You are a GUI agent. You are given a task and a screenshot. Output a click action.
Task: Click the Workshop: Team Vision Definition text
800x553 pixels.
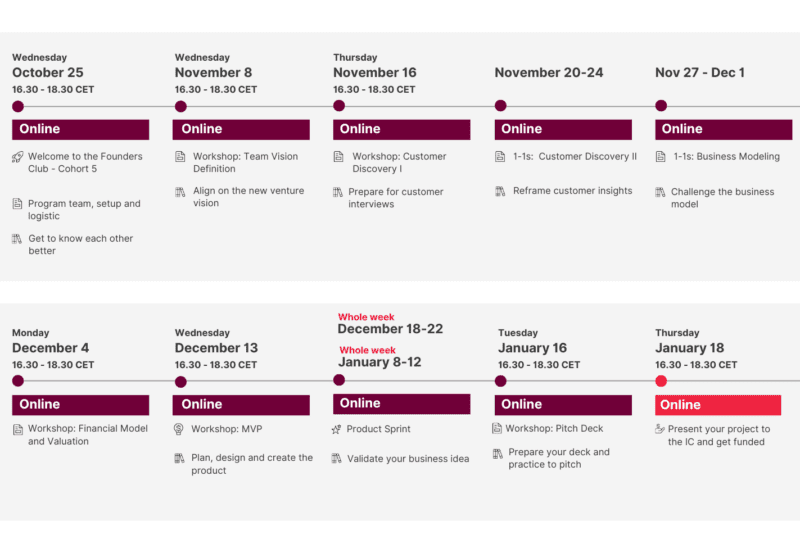tap(245, 163)
